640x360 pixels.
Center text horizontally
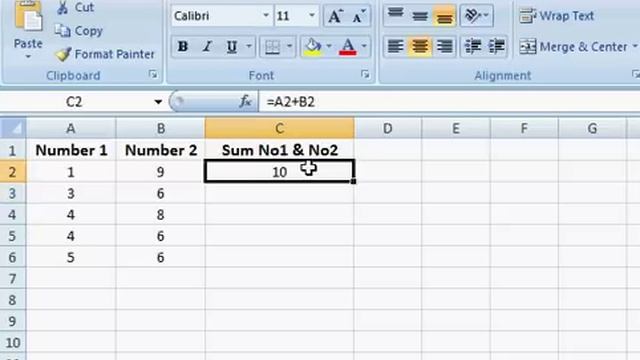tap(420, 47)
